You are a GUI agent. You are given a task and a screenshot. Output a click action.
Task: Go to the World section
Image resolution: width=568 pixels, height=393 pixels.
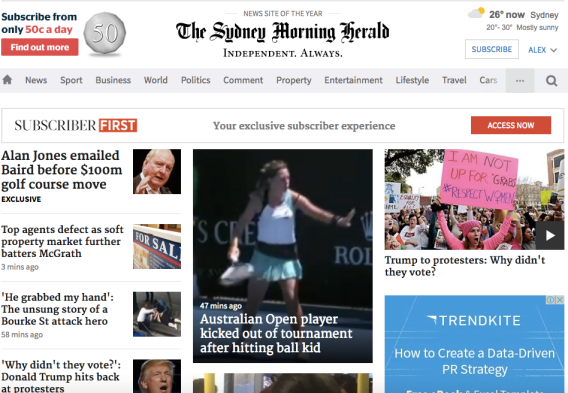tap(156, 80)
